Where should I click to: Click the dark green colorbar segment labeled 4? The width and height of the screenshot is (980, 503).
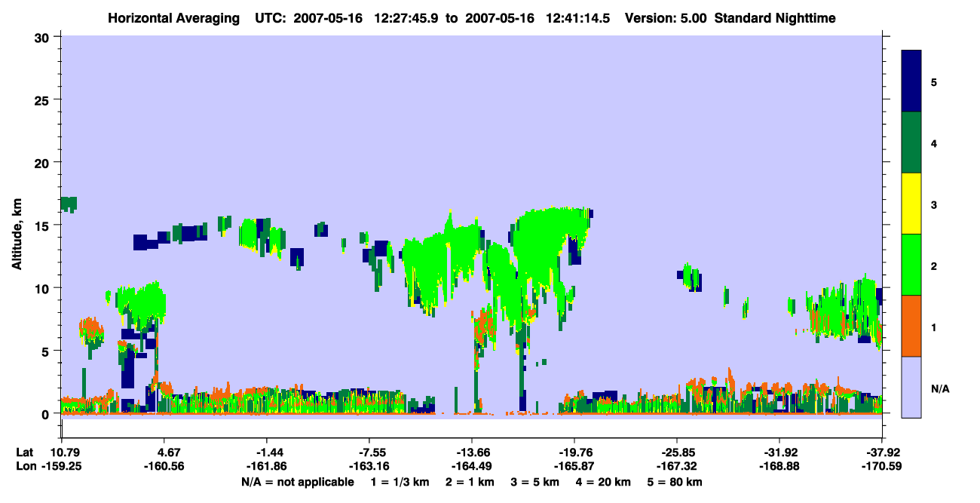911,143
